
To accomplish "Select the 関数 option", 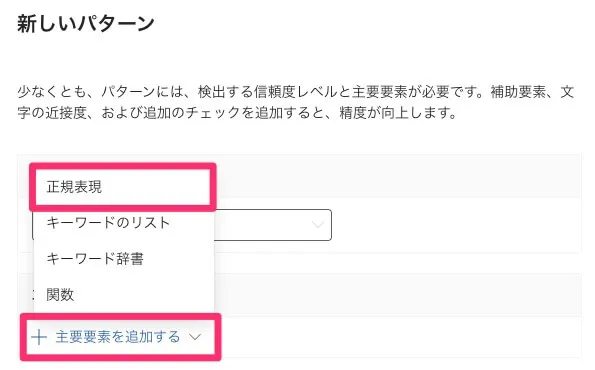I will [124, 294].
